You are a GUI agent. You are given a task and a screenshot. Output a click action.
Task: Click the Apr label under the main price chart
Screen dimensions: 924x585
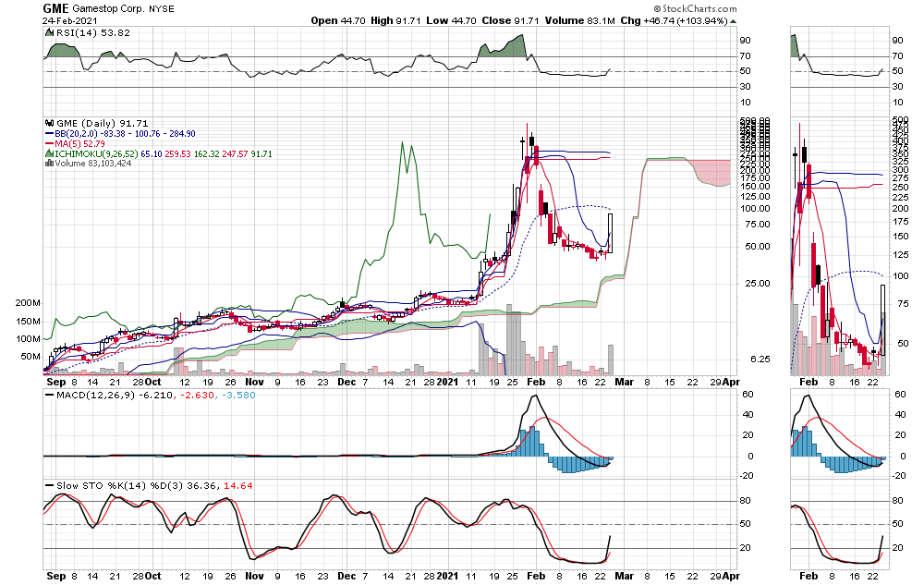731,382
